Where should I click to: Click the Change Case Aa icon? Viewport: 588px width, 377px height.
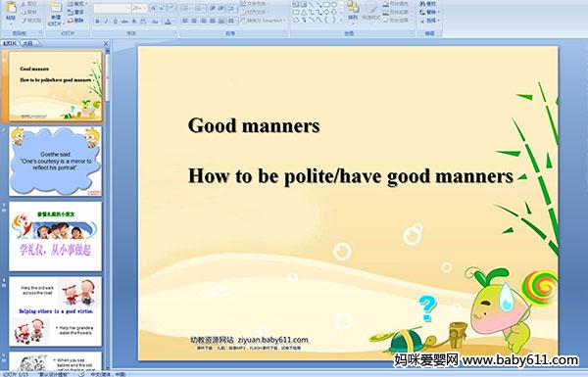[155, 22]
